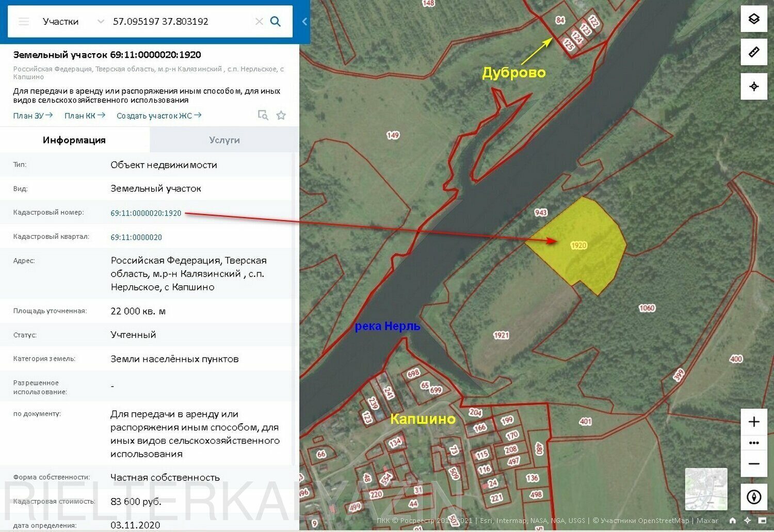This screenshot has width=774, height=532.
Task: Select the ruler measurement tool
Action: pos(754,52)
